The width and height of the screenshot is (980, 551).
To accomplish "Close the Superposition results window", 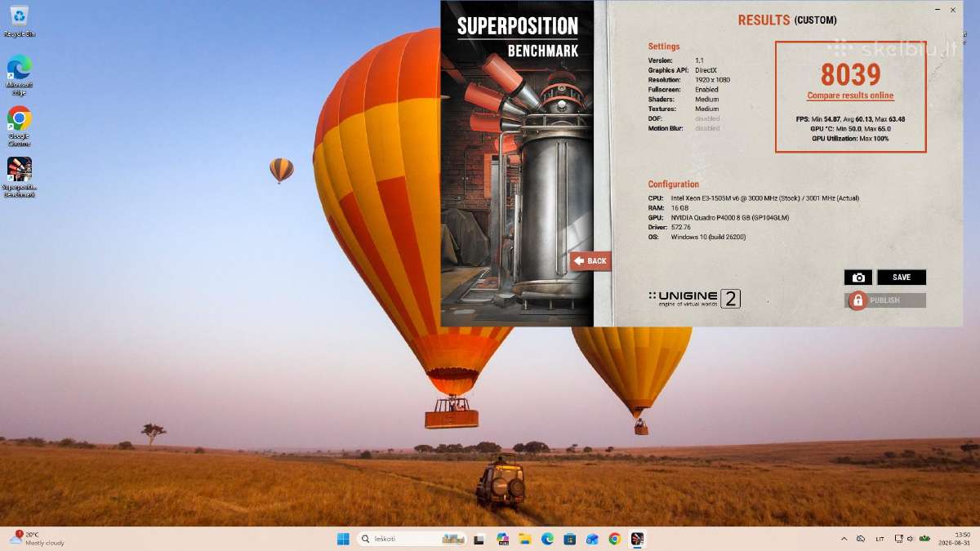I will (x=952, y=10).
